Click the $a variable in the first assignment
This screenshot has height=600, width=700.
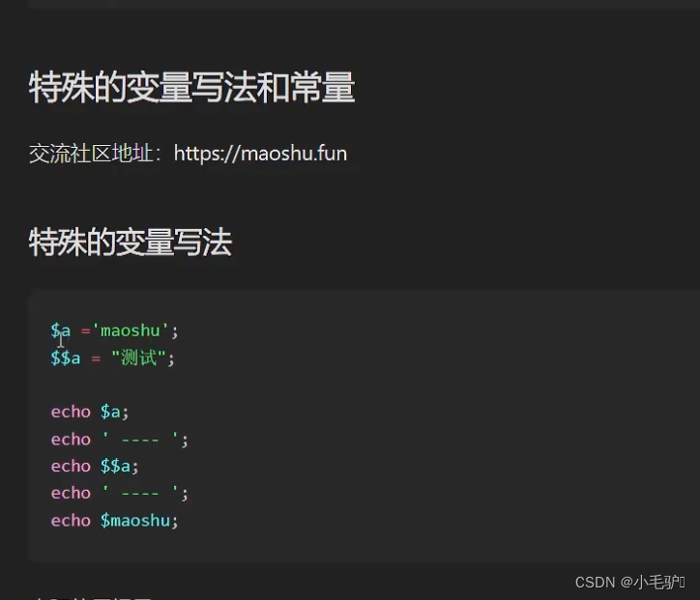coord(61,331)
